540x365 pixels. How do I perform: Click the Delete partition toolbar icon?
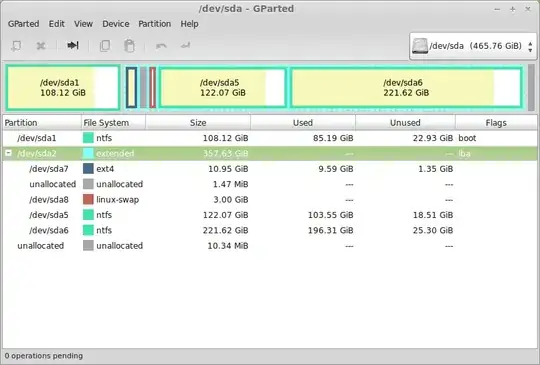tap(41, 45)
